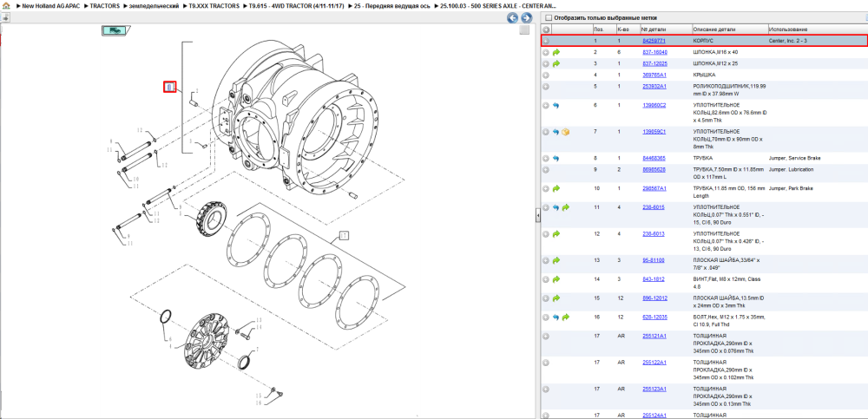Enable 'Отобразить только выбранные метки' checkbox
The width and height of the screenshot is (868, 419).
548,17
